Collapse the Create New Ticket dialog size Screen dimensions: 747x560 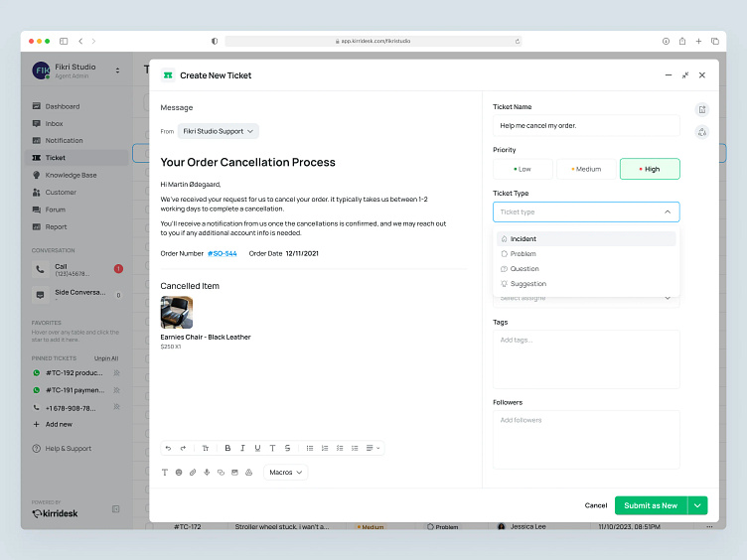tap(685, 75)
